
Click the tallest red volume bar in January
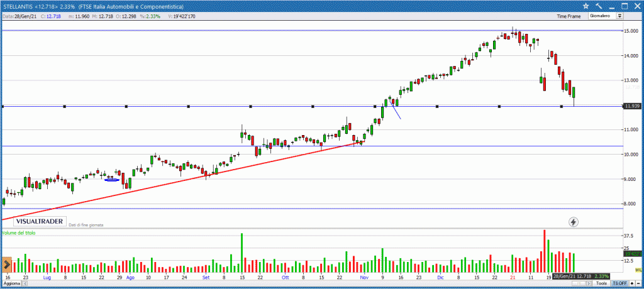pos(545,251)
